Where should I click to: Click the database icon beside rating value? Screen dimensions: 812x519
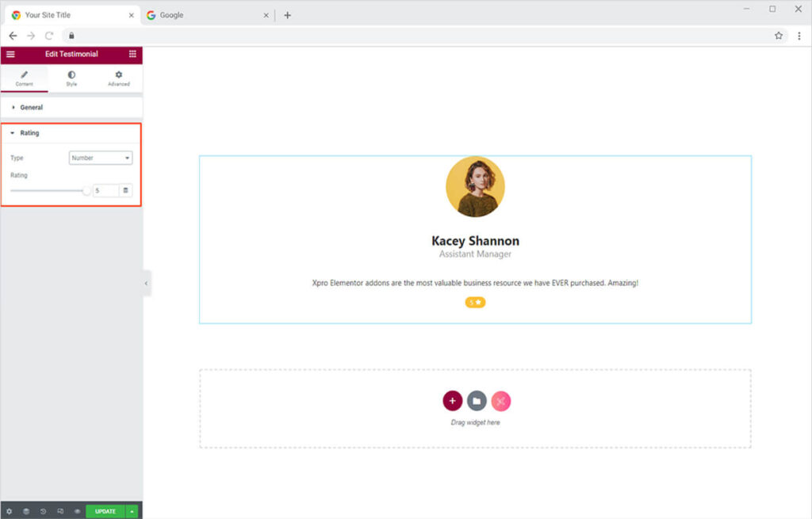tap(125, 190)
